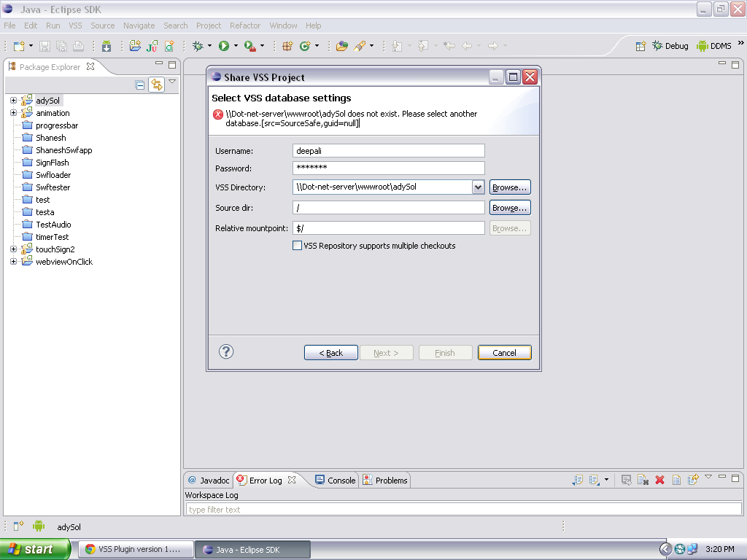Click the red X Delete Log icon
This screenshot has height=560, width=747.
click(659, 480)
